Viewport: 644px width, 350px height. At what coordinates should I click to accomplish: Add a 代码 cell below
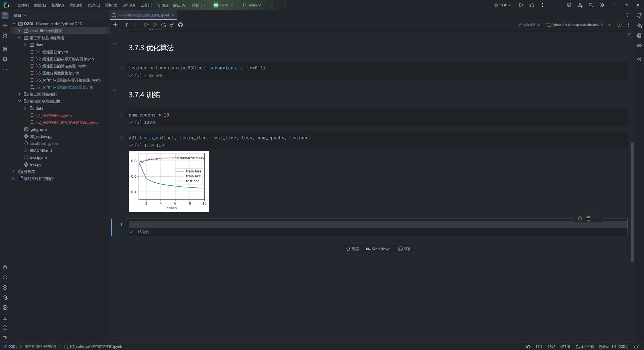(x=353, y=249)
